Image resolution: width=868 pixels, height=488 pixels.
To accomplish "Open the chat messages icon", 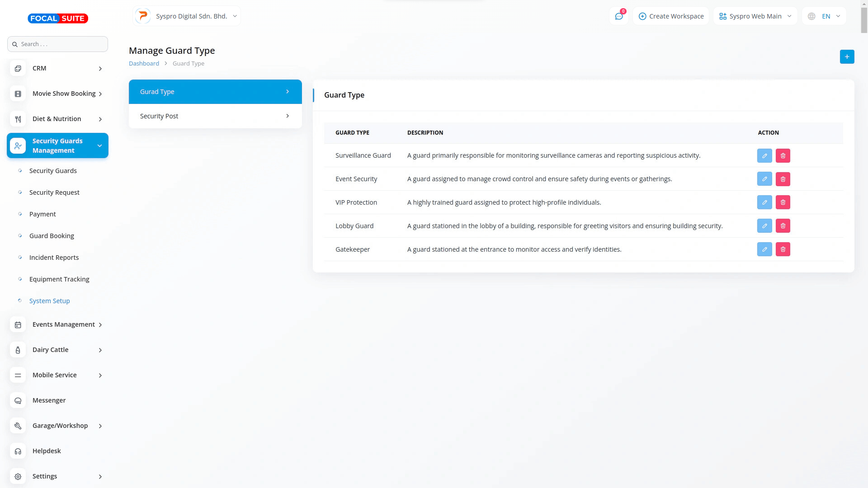I will tap(618, 16).
